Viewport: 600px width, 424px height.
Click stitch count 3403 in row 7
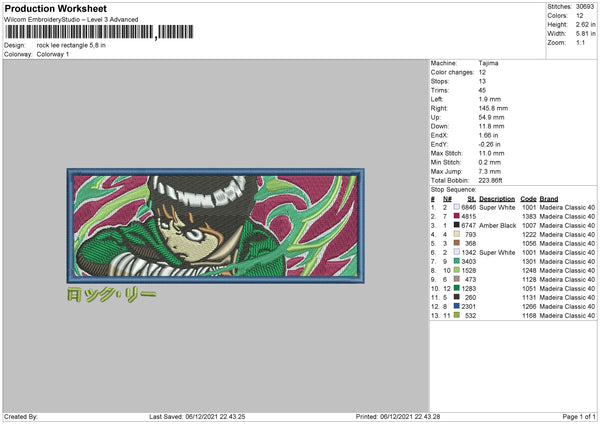click(x=469, y=261)
